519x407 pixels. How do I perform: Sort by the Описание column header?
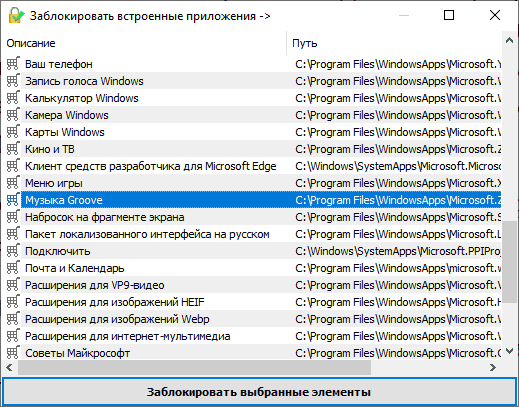[x=144, y=43]
